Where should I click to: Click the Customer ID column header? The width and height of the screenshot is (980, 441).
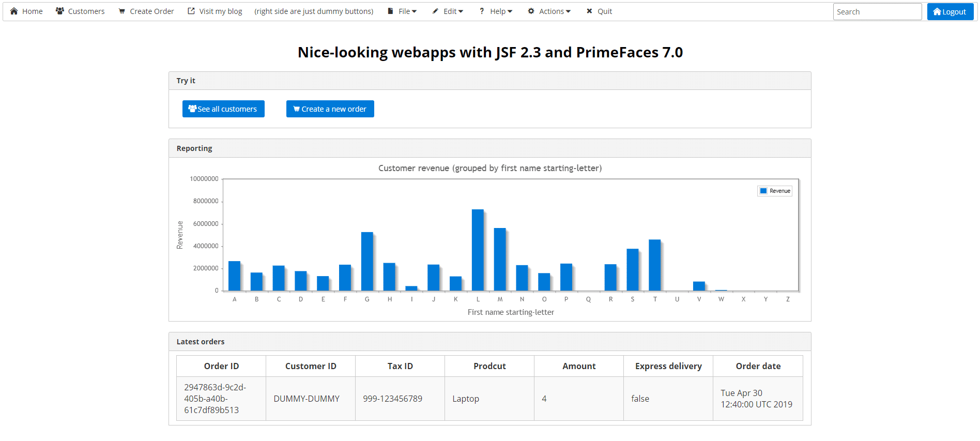[x=311, y=366]
